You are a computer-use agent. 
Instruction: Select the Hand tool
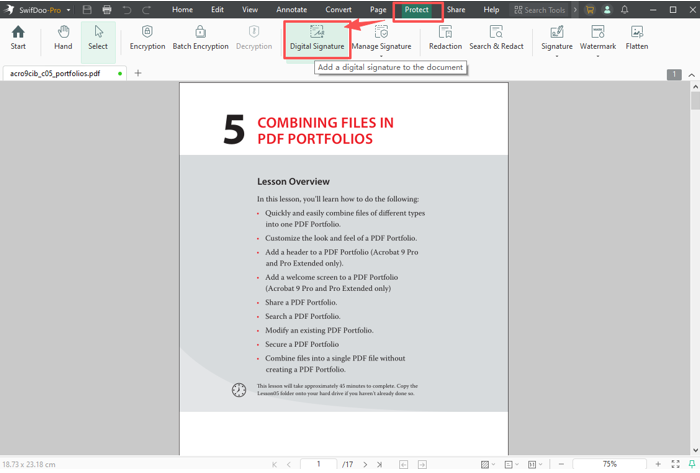63,37
